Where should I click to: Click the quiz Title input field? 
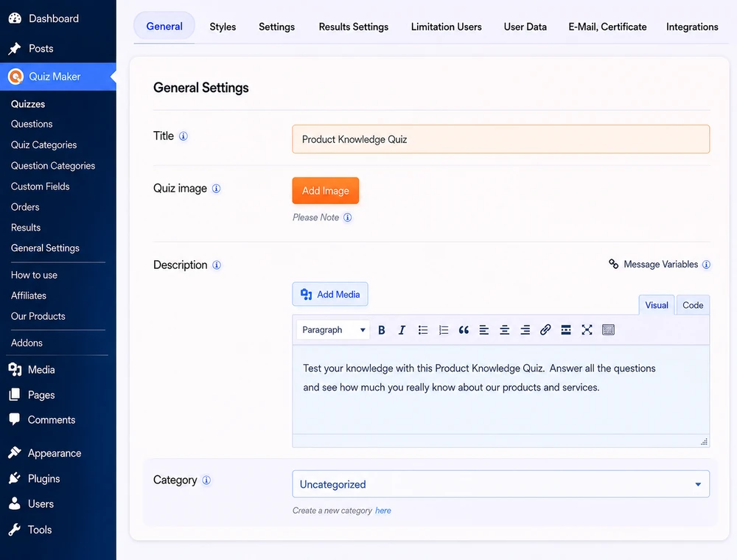tap(501, 139)
